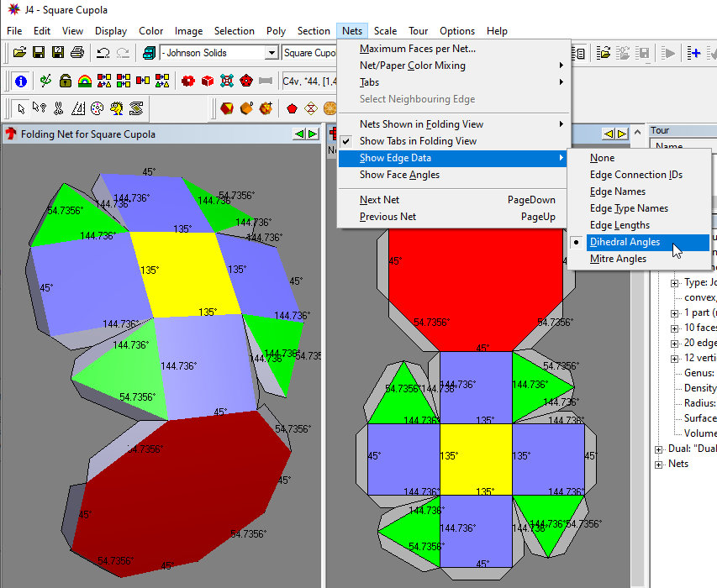This screenshot has height=588, width=717.
Task: Select None for edge data
Action: [x=602, y=158]
